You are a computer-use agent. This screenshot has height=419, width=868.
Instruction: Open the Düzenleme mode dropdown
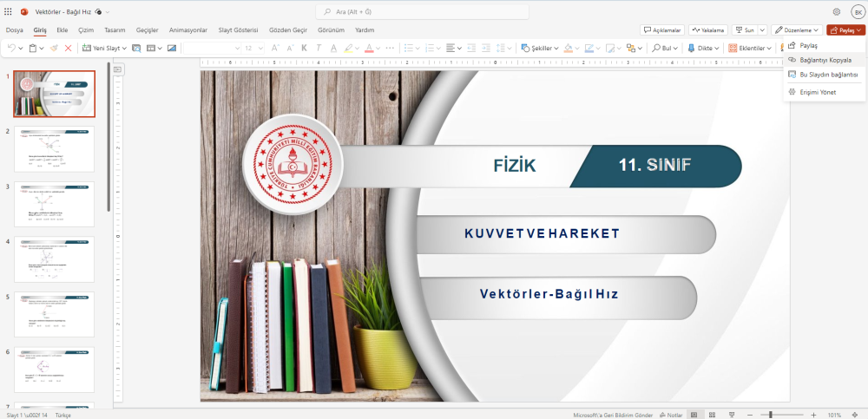point(797,29)
